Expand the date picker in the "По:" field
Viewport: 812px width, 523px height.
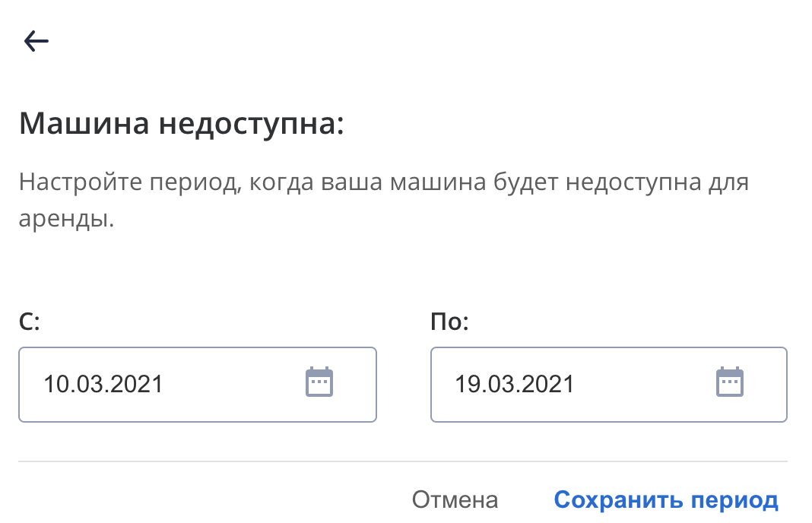click(x=730, y=382)
